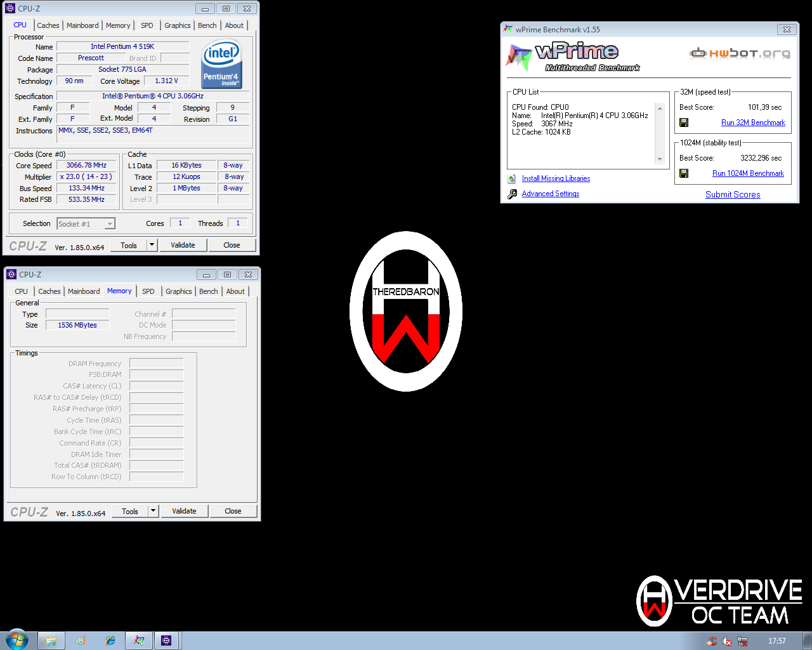Open the Paint taskbar icon
The width and height of the screenshot is (812, 650).
(81, 640)
